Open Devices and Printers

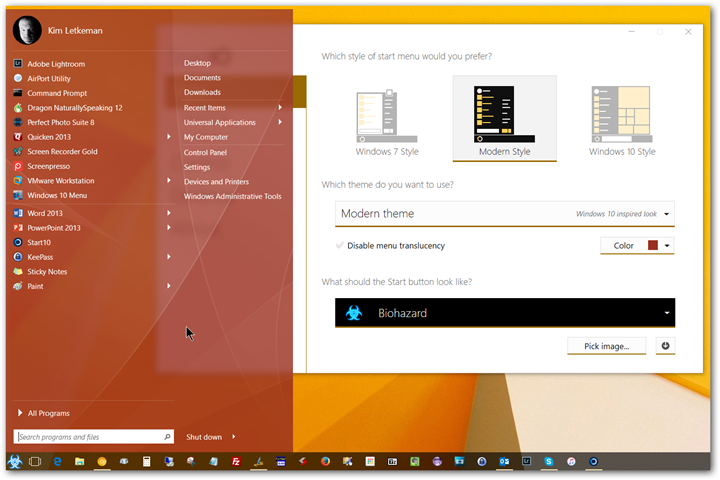coord(216,182)
